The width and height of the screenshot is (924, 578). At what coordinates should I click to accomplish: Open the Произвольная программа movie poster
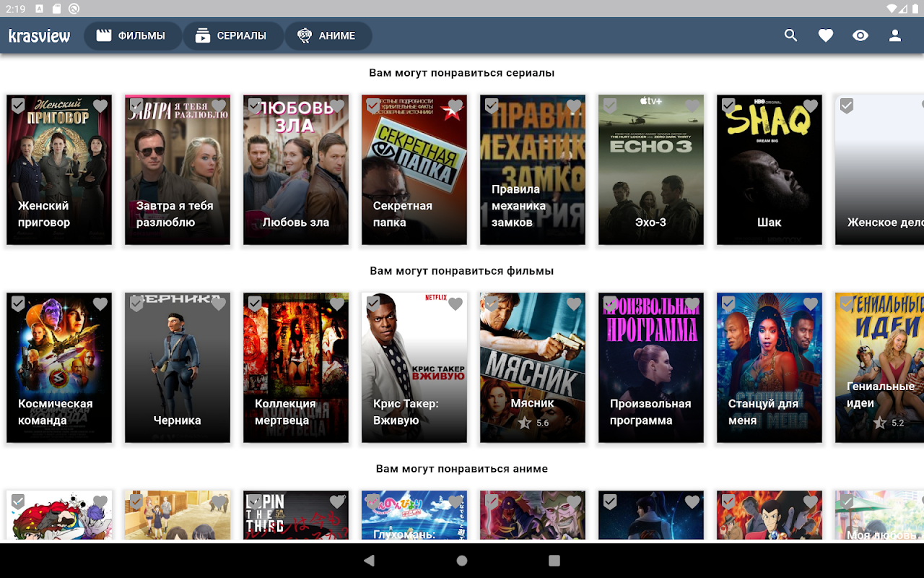pos(651,368)
